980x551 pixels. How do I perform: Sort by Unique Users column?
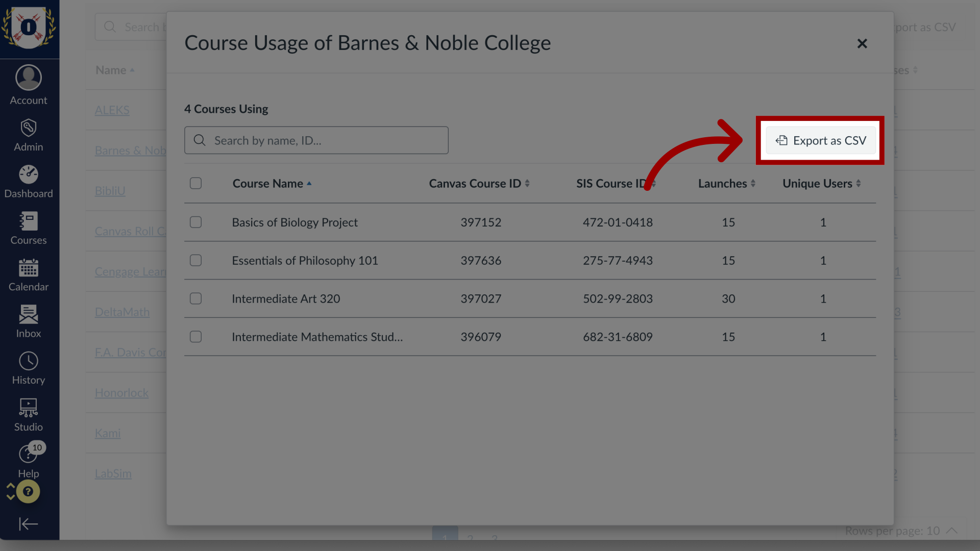coord(822,183)
